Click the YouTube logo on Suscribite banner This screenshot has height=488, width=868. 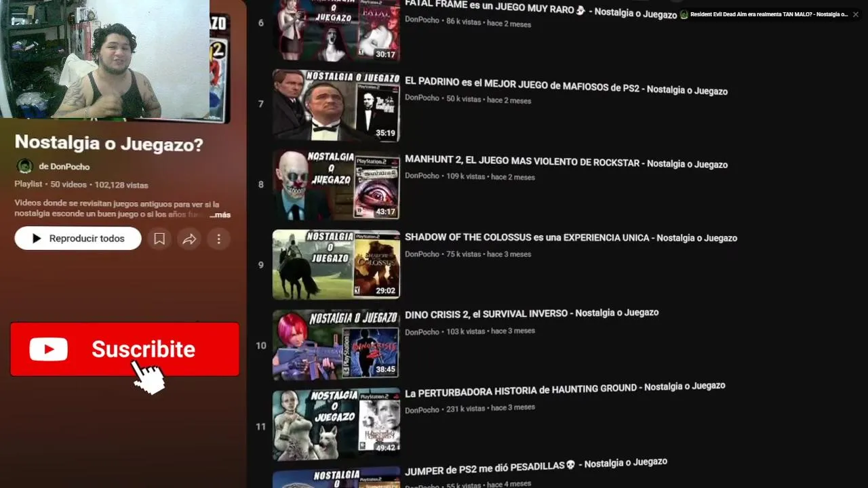pyautogui.click(x=48, y=349)
